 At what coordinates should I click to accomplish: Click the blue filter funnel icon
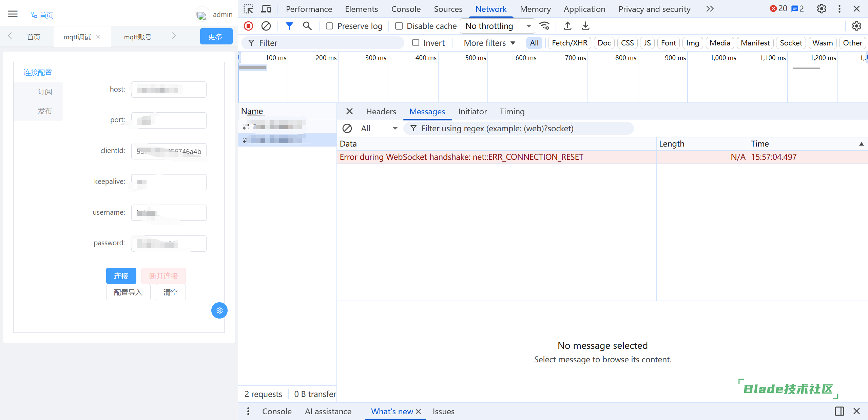click(289, 26)
